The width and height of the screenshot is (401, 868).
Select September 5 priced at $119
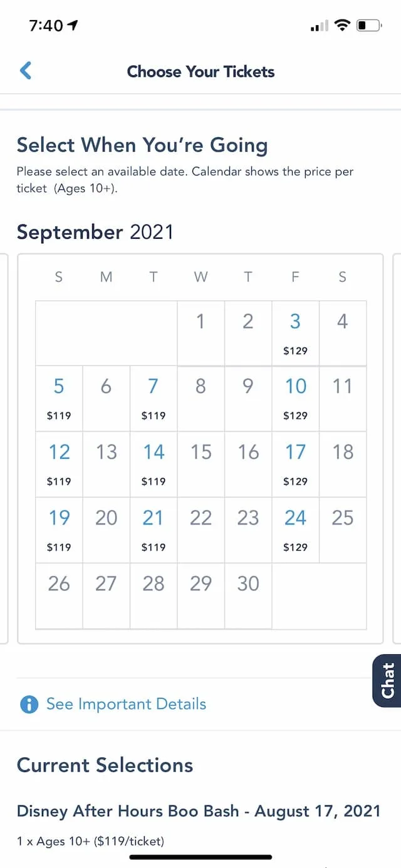point(59,399)
